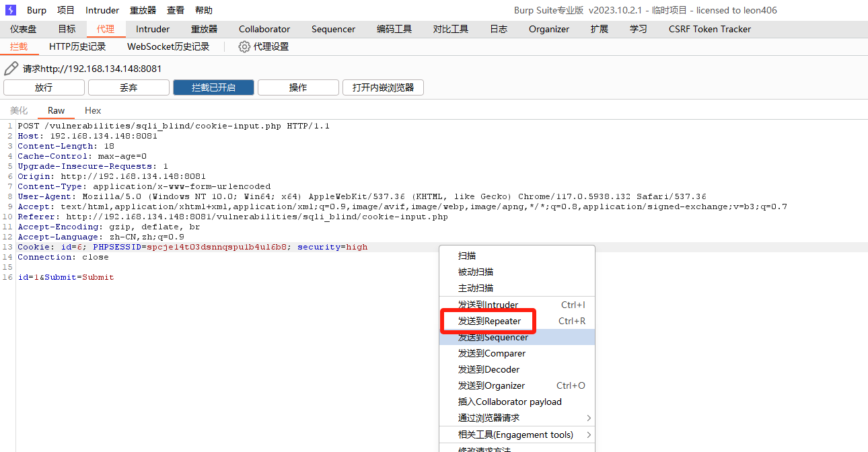Screen dimensions: 868x452
Task: Select the Raw view tab
Action: click(57, 110)
